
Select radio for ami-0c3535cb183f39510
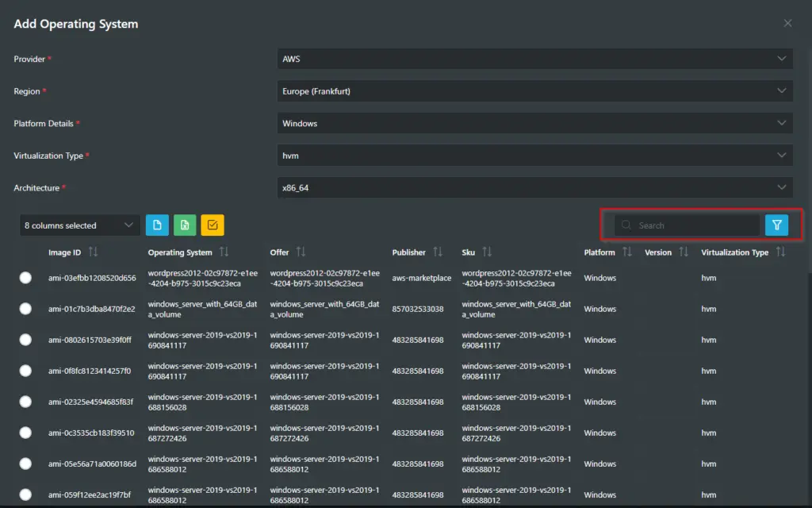(x=25, y=433)
